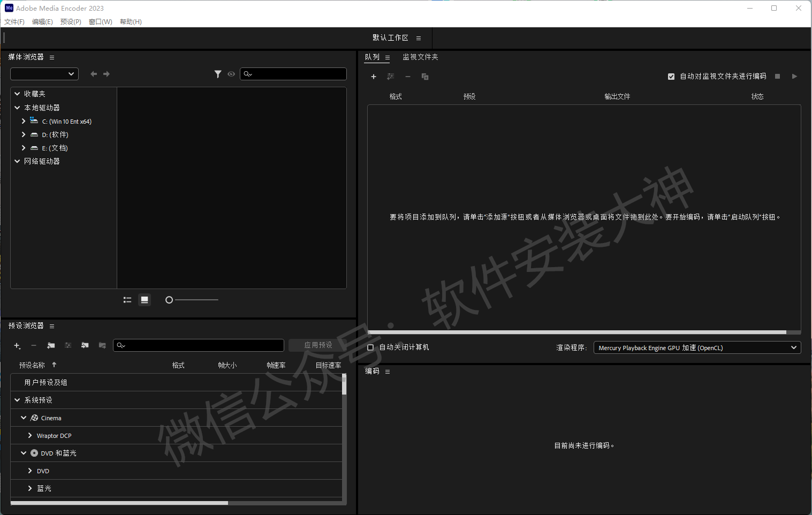Select the 队列 tab
Image resolution: width=812 pixels, height=515 pixels.
372,57
